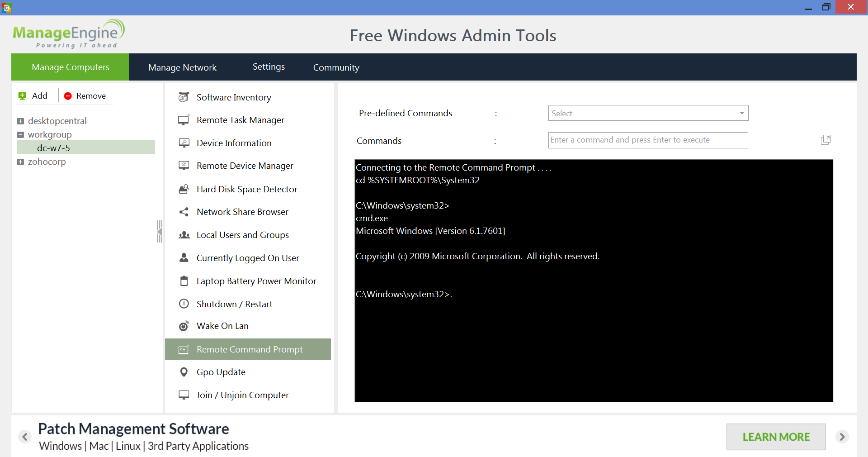
Task: Click the Remote Task Manager monitor icon
Action: pyautogui.click(x=184, y=120)
